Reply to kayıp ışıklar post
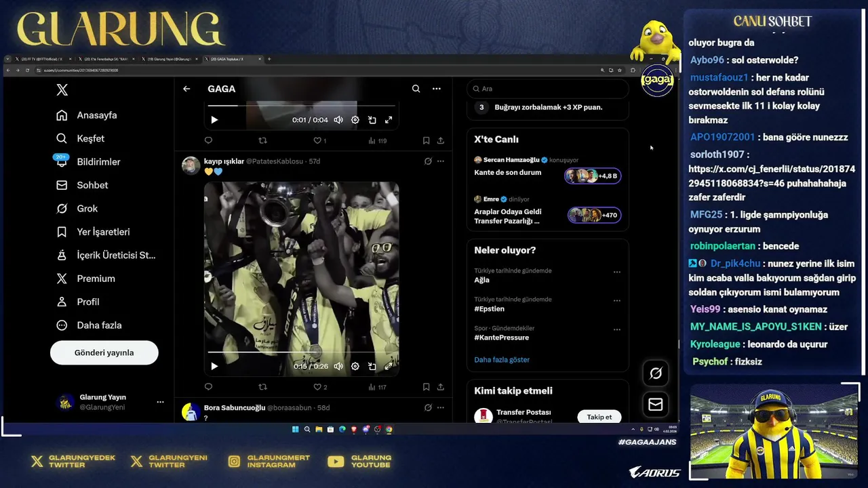 (x=208, y=387)
